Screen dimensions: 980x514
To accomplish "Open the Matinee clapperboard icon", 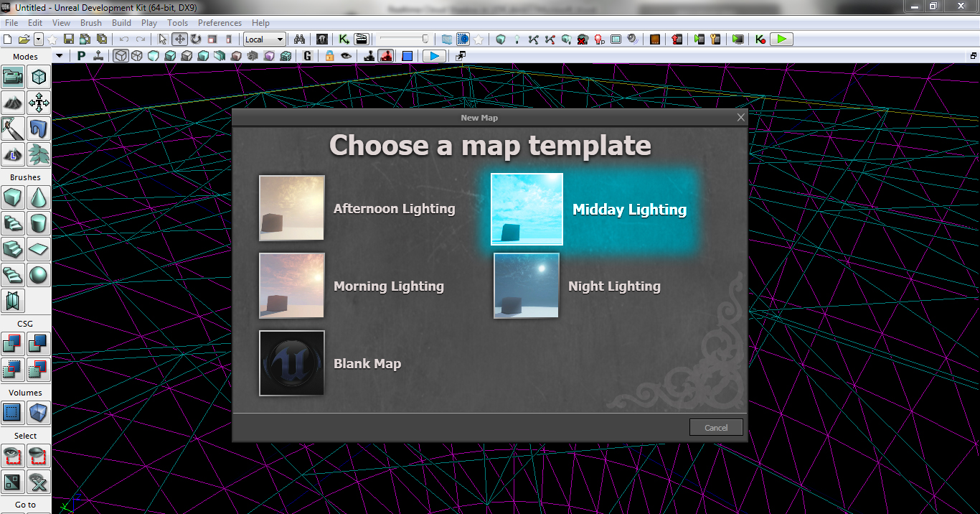I will tap(361, 39).
